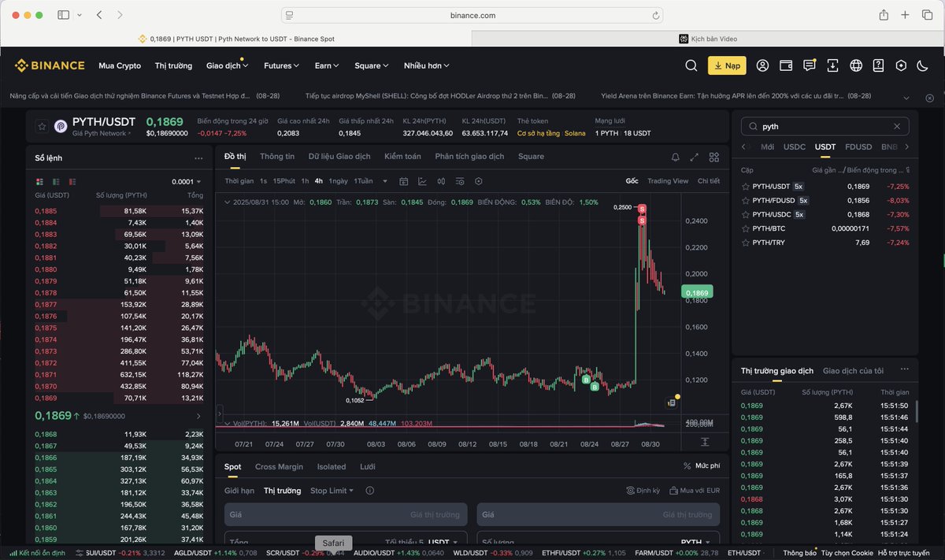Screen dimensions: 945x560
Task: Toggle the dark mode moon icon
Action: tap(924, 65)
